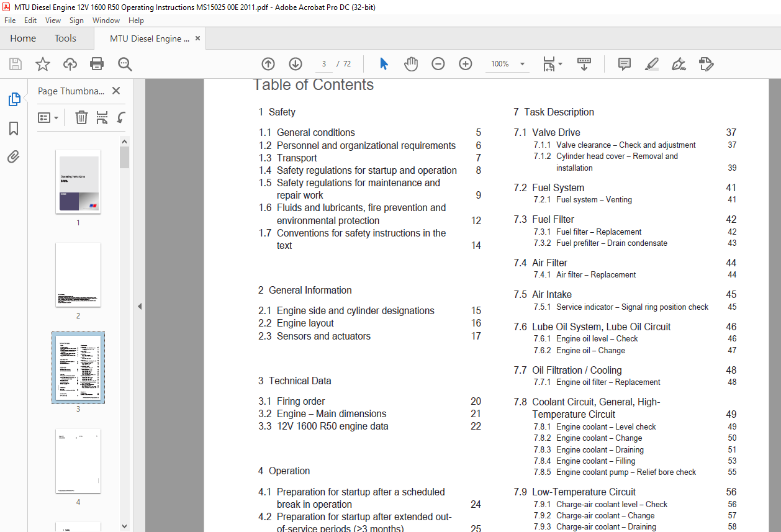Bookmark this file with the star icon
781x532 pixels.
pos(43,64)
